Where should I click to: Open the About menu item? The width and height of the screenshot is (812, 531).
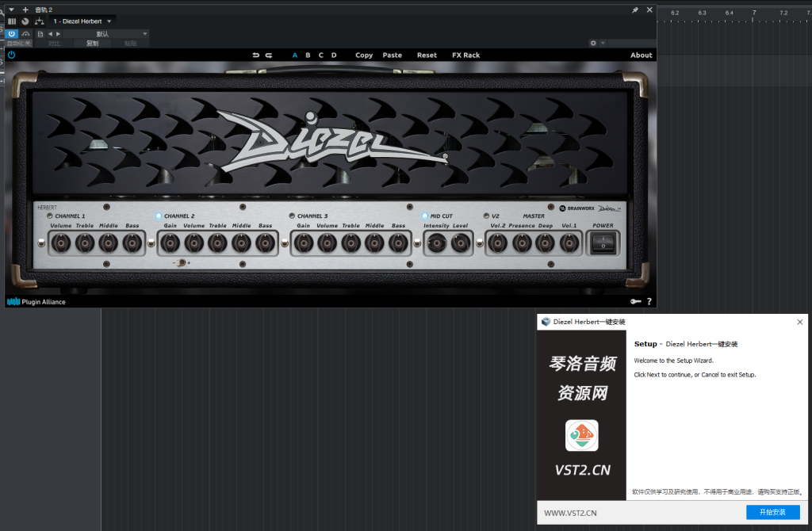coord(641,55)
